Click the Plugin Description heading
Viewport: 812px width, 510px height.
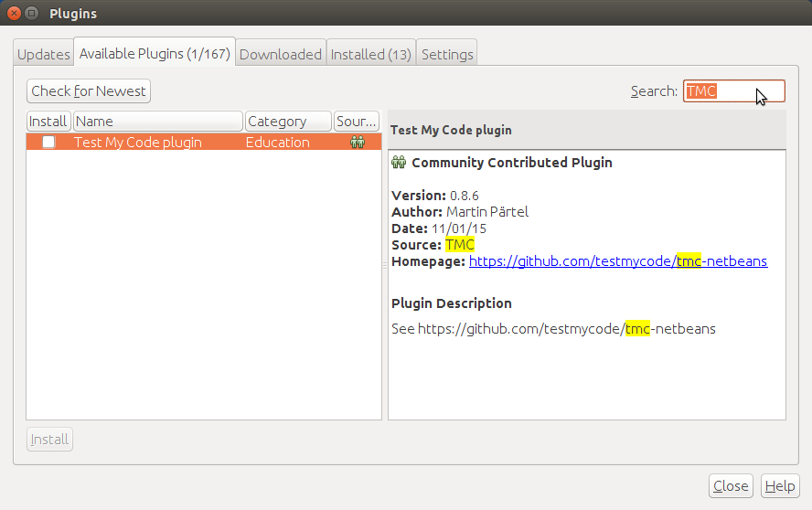click(452, 303)
